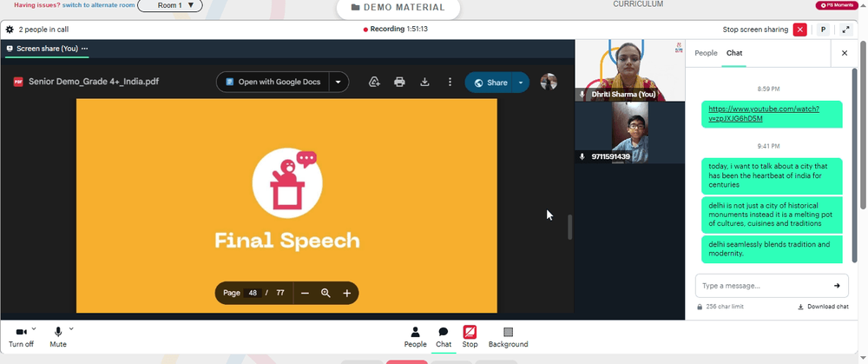Download the PDF using the download icon
868x364 pixels.
(x=424, y=82)
